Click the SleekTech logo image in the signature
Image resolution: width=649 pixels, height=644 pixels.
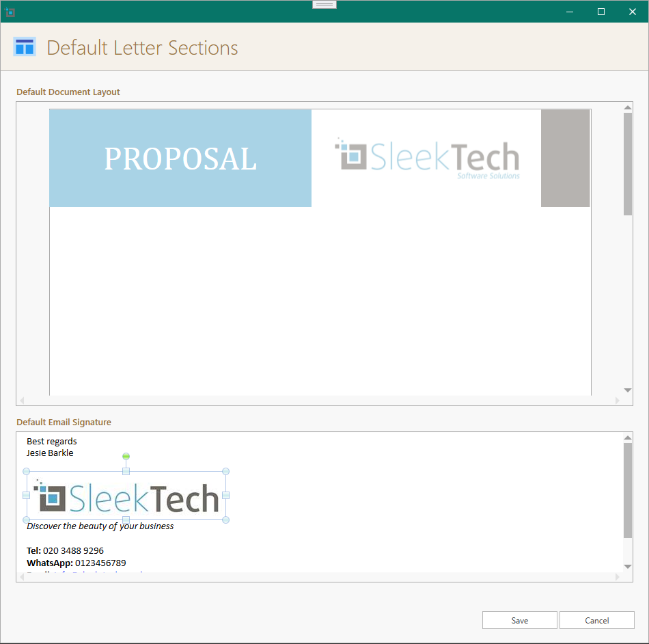pos(126,496)
